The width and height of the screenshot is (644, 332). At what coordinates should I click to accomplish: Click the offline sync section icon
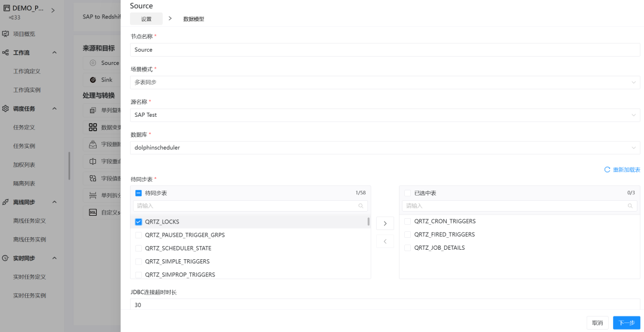tap(5, 202)
